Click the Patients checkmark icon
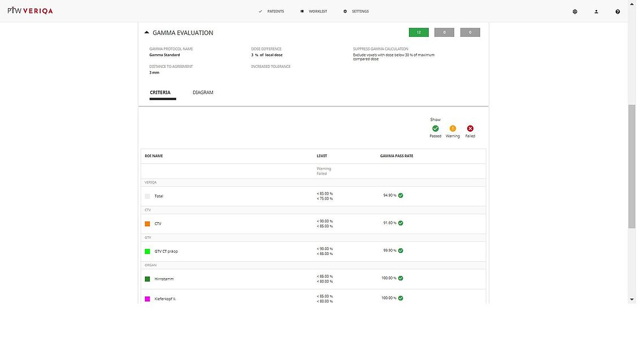Viewport: 644px width, 363px height. tap(260, 11)
